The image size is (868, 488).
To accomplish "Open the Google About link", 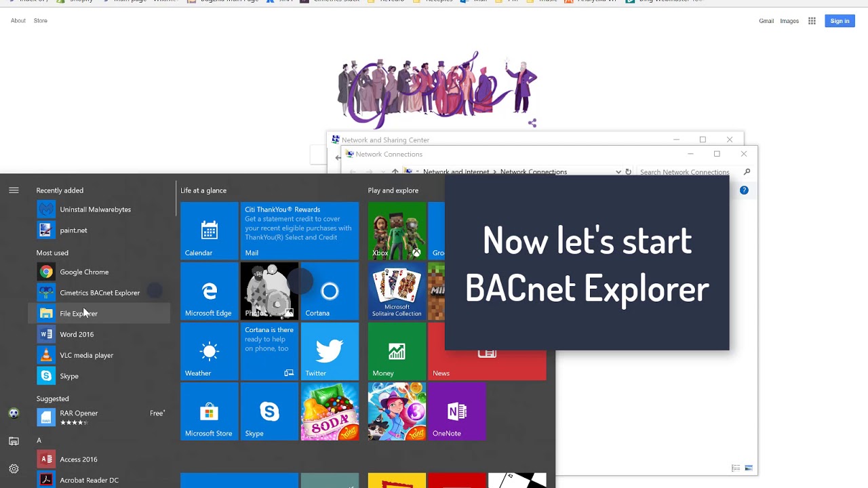I will pos(18,21).
